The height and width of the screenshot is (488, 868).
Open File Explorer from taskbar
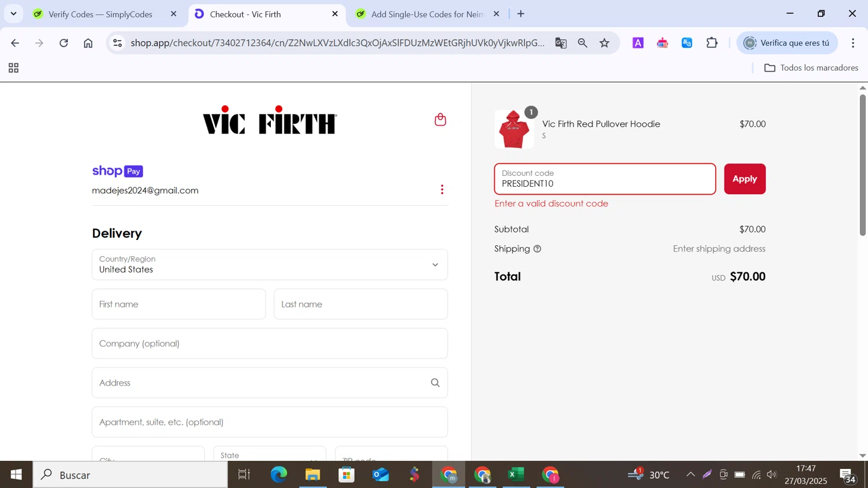pos(313,475)
